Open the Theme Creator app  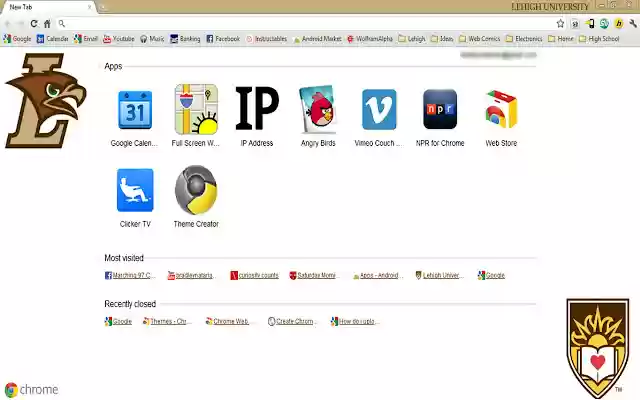point(196,197)
